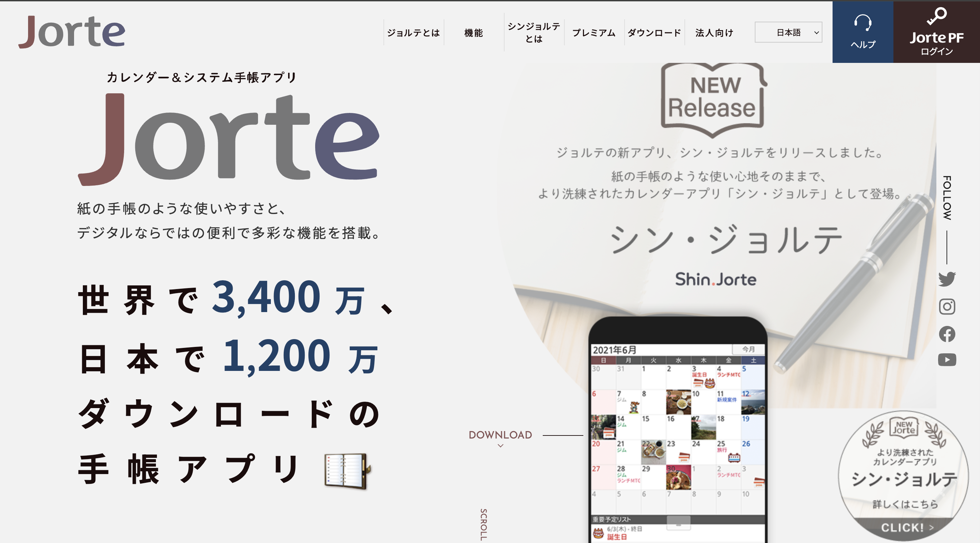Click the 重要予定リスト header bar
980x543 pixels.
(x=678, y=519)
